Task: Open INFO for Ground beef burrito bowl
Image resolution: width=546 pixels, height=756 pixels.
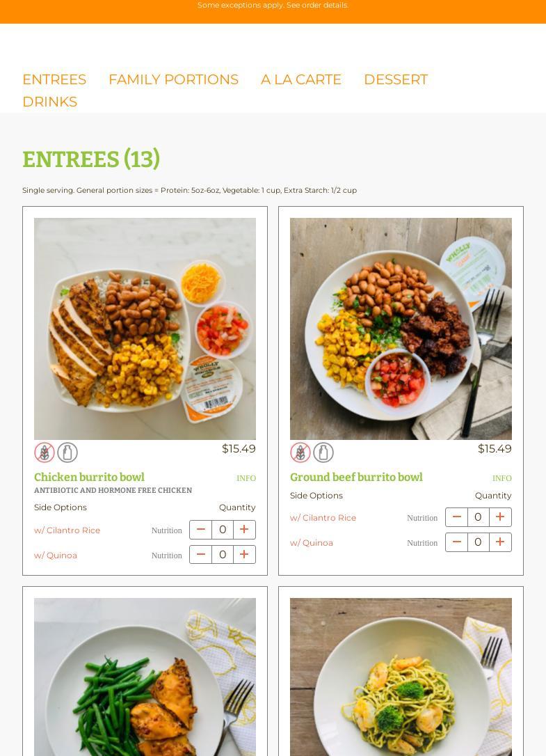Action: (501, 478)
